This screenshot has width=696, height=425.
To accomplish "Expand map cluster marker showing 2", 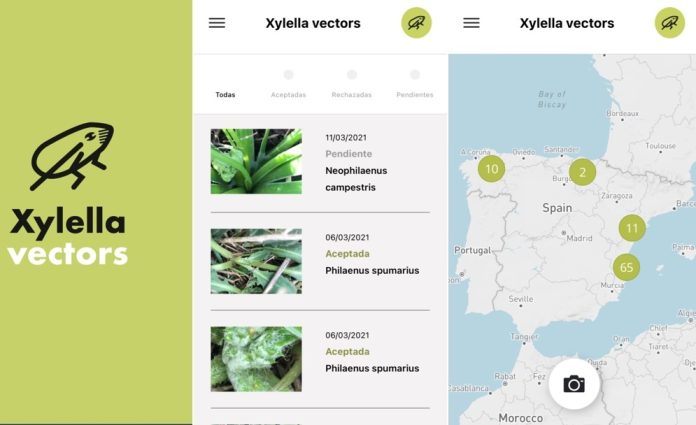I will pos(583,172).
